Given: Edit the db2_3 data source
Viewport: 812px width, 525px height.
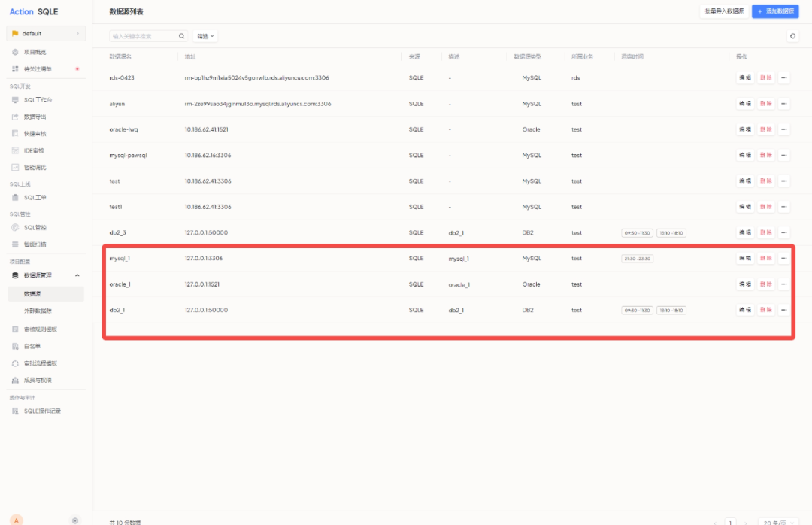Looking at the screenshot, I should (x=745, y=232).
